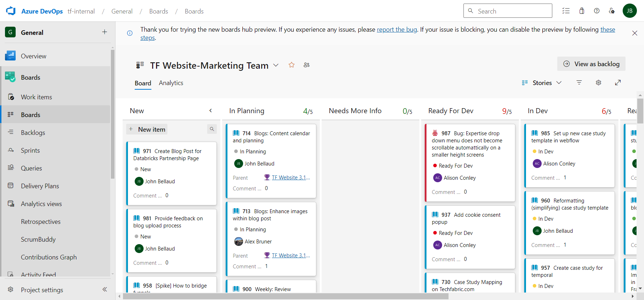The image size is (644, 300).
Task: Enter full screen mode with expand arrows icon
Action: [x=618, y=83]
